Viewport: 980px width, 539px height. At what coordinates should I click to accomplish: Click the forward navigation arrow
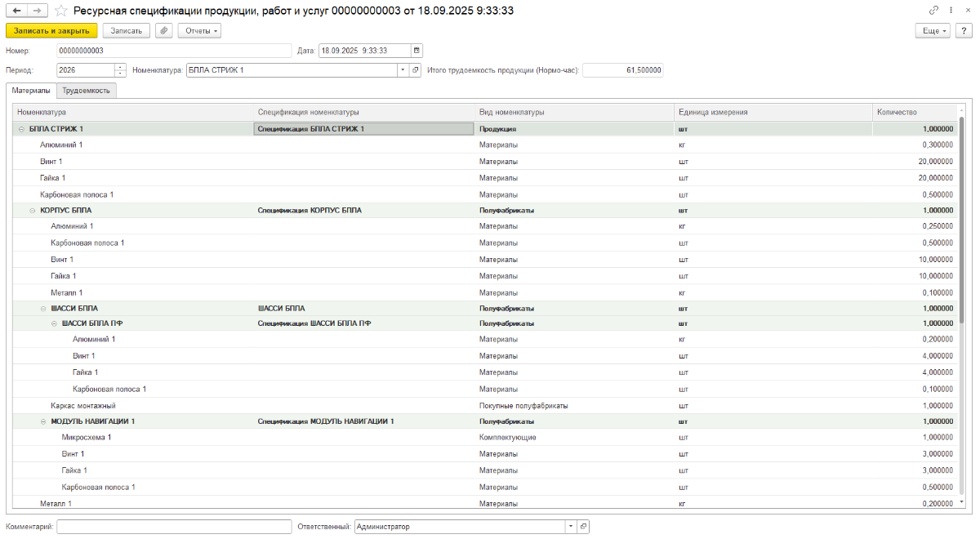[37, 11]
